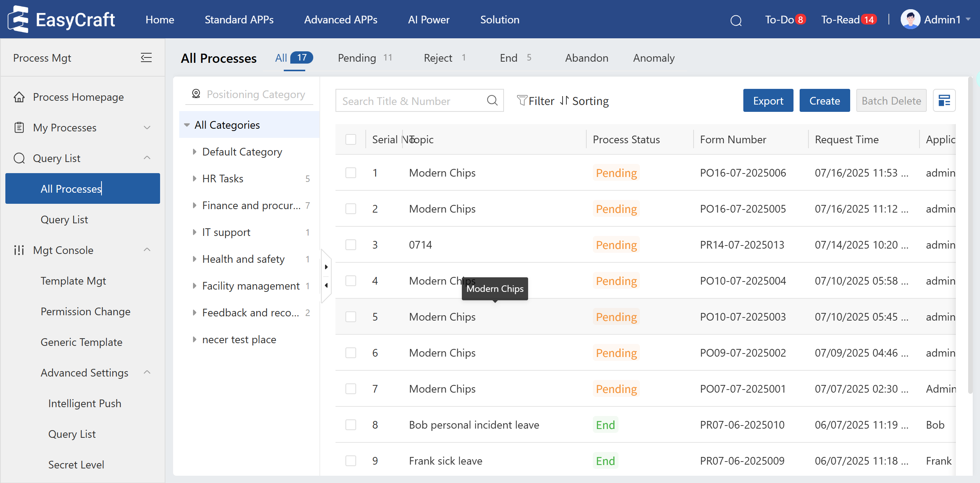
Task: Open the Advanced APPs menu
Action: coord(340,20)
